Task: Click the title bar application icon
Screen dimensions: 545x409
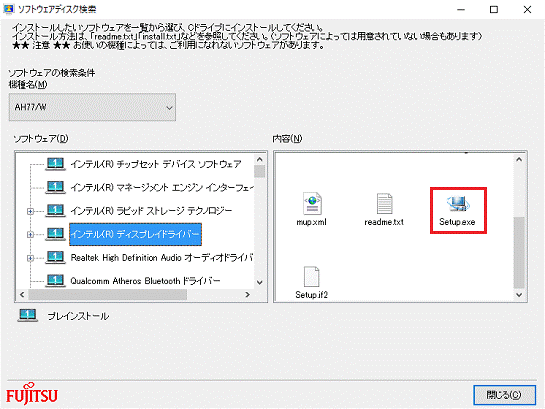Action: 8,9
